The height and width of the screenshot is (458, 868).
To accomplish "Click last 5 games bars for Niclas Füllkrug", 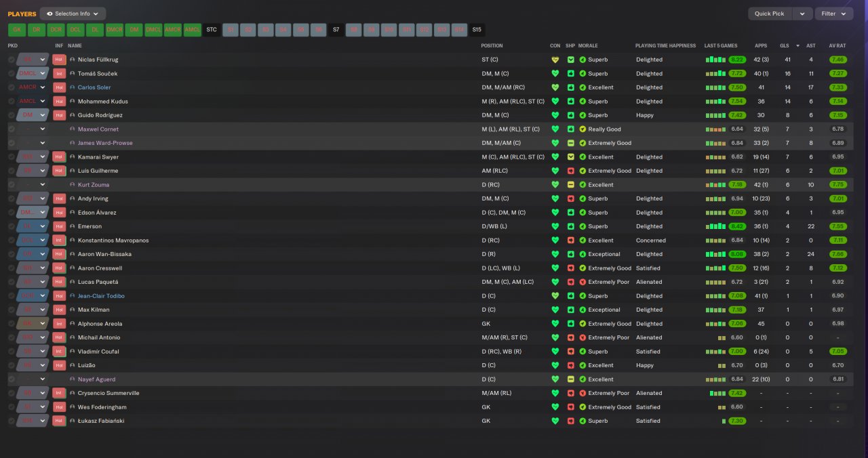I will coord(716,60).
